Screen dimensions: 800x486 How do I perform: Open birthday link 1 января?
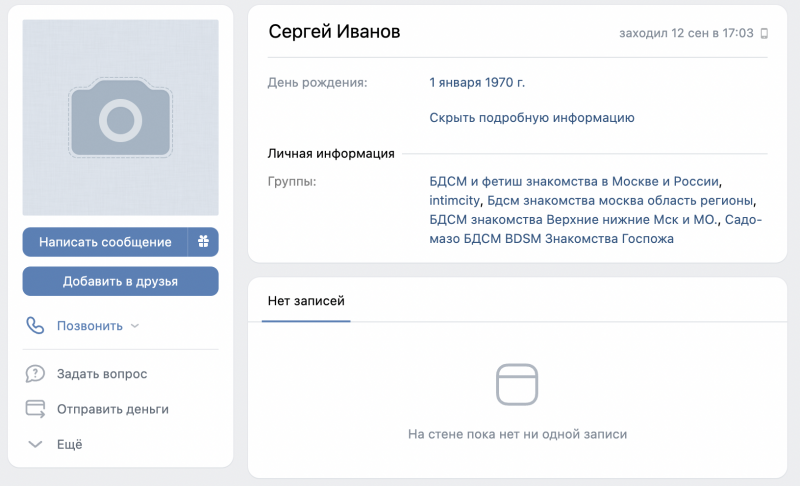(455, 83)
